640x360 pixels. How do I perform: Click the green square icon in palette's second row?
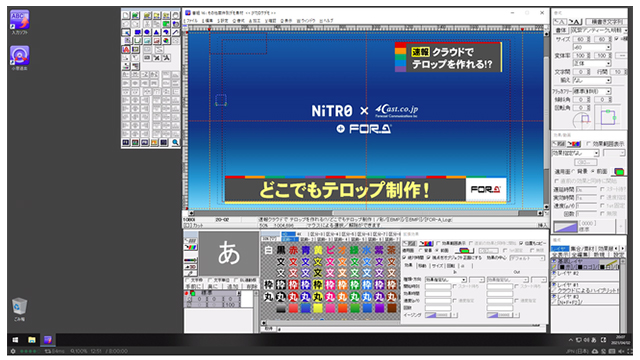(x=166, y=24)
